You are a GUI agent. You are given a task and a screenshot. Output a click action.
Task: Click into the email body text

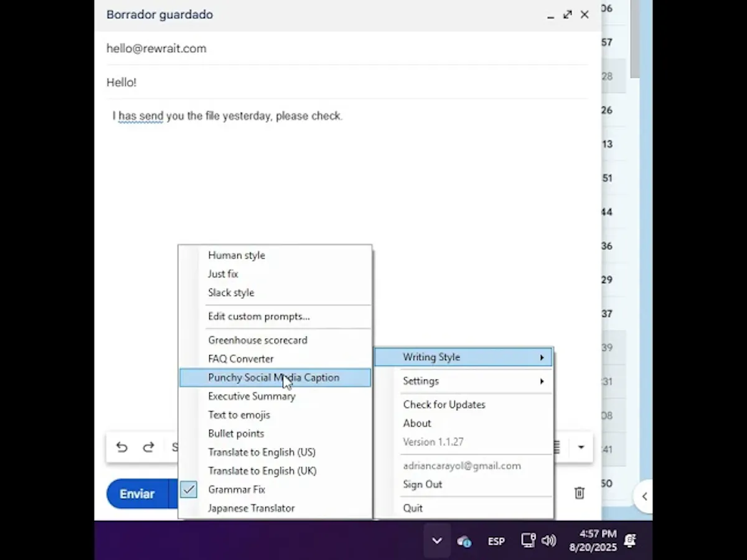[227, 116]
